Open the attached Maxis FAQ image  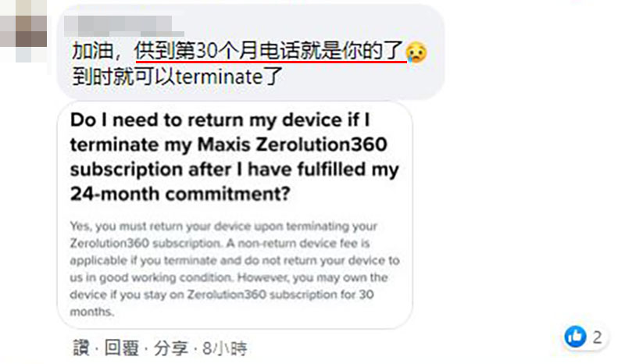tap(235, 216)
